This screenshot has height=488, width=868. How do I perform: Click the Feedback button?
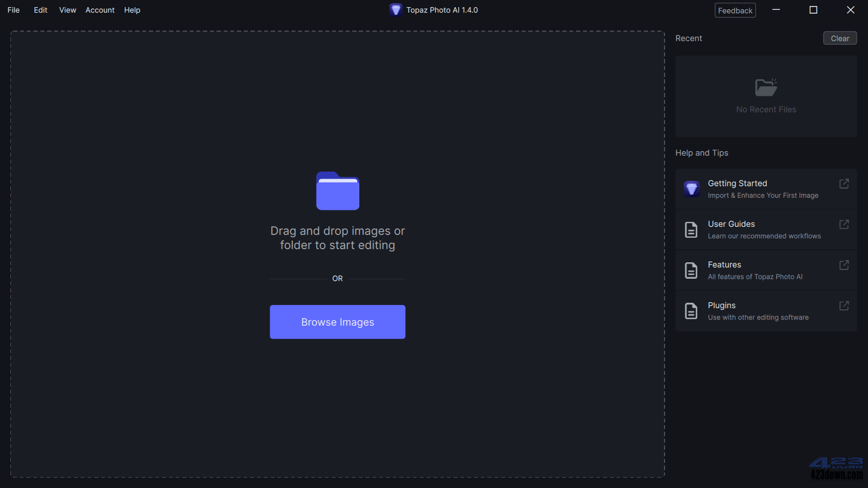point(735,10)
